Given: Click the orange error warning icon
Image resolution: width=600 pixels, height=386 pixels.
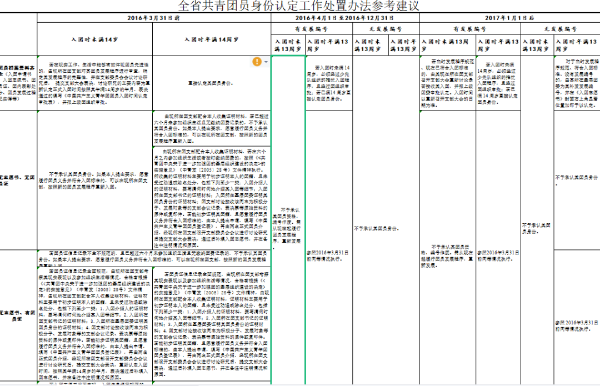Looking at the screenshot, I should point(257,62).
